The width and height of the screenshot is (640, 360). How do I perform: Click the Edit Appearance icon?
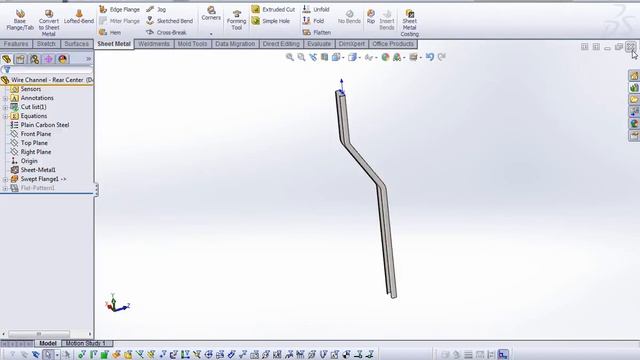385,57
